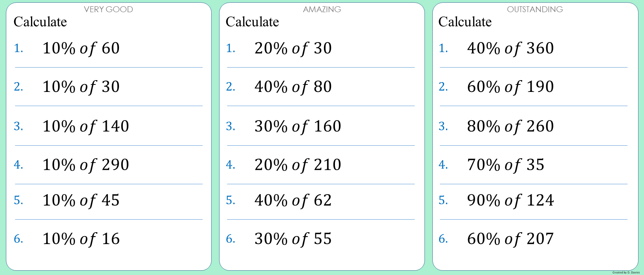Click the AMAZING column heading
Viewport: 644px width, 275px height.
pos(322,9)
